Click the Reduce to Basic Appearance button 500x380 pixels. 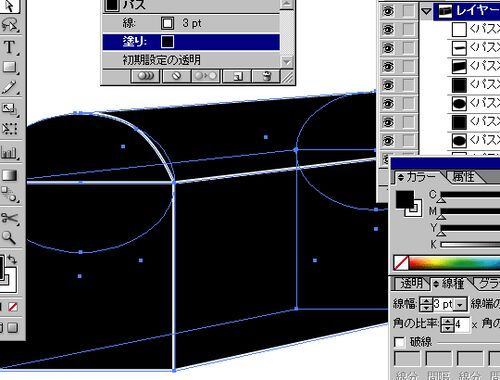(x=206, y=76)
